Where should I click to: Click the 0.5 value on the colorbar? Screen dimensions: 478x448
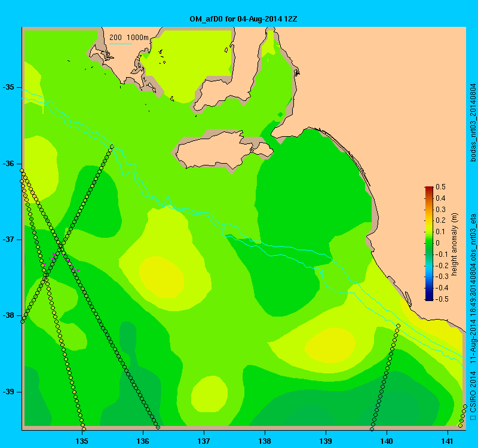(x=440, y=187)
